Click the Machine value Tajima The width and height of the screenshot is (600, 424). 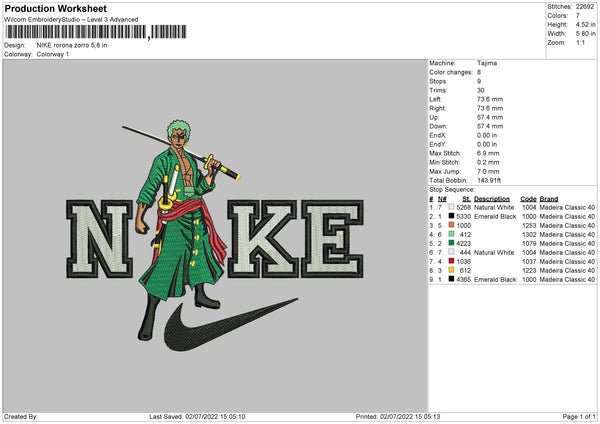[x=487, y=63]
